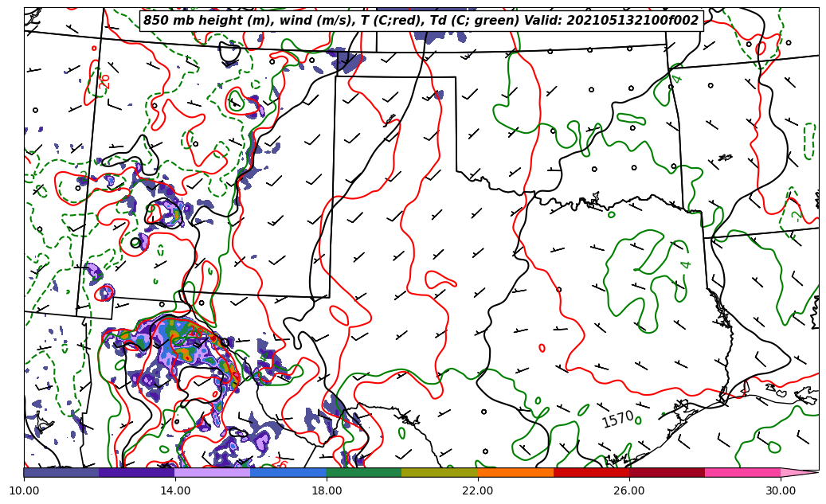Image resolution: width=826 pixels, height=504 pixels.
Task: Click the 1570 height contour label
Action: point(617,419)
